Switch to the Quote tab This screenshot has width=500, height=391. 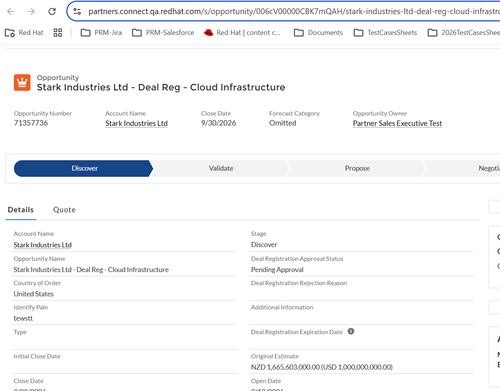64,210
